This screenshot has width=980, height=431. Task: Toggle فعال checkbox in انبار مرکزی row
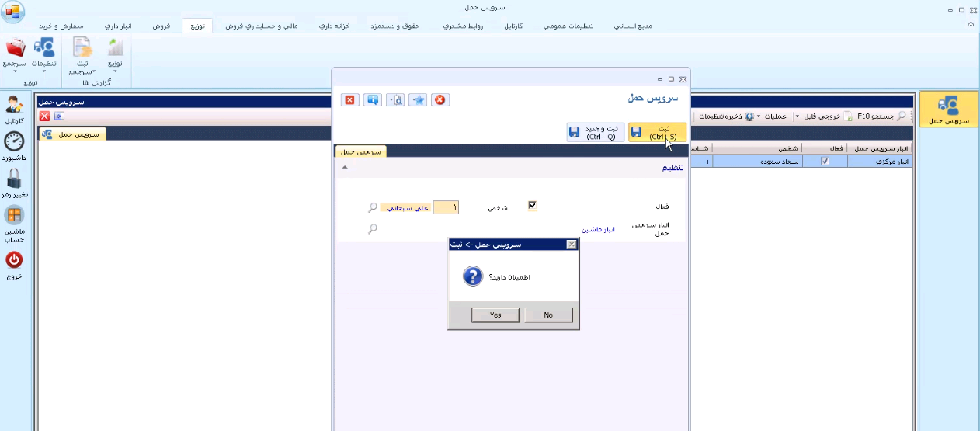click(825, 162)
